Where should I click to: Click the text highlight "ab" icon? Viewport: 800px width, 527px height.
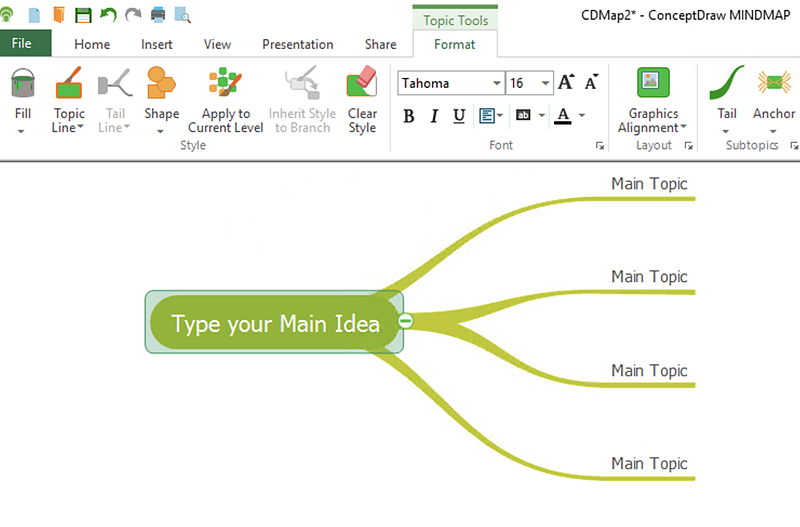coord(523,115)
